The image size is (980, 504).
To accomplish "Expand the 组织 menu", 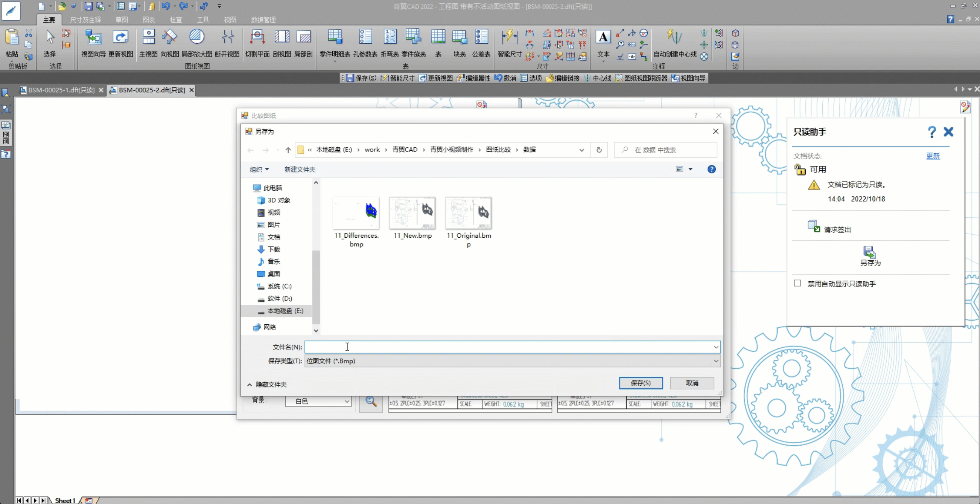I will 259,170.
